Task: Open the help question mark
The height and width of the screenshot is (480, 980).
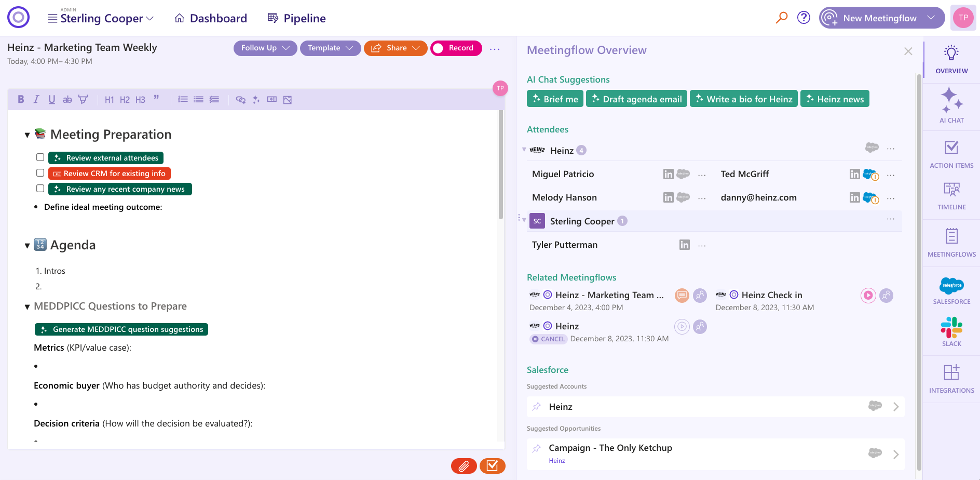Action: click(x=804, y=18)
